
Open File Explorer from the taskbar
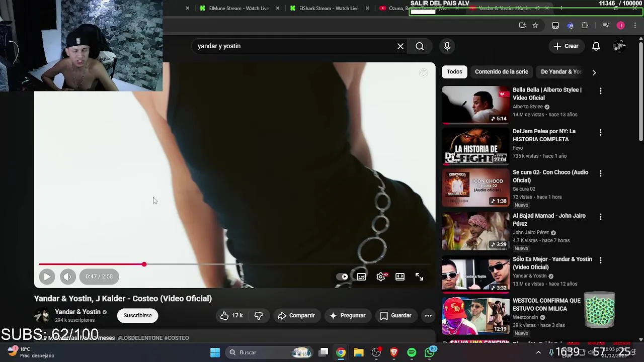(358, 352)
